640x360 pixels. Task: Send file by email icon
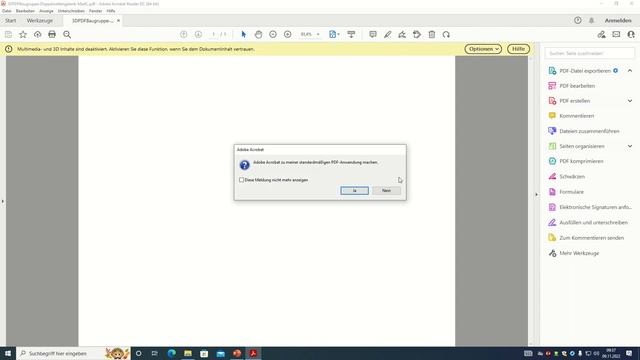coord(616,35)
